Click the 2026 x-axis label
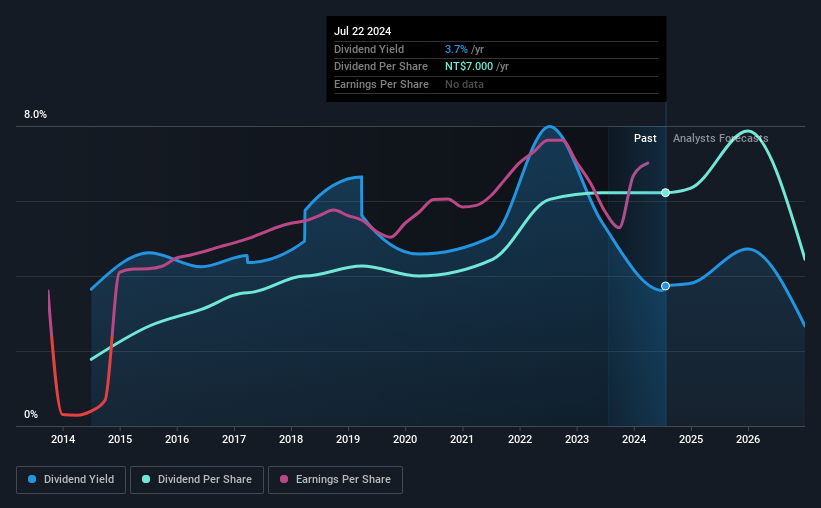The image size is (821, 508). pyautogui.click(x=748, y=439)
